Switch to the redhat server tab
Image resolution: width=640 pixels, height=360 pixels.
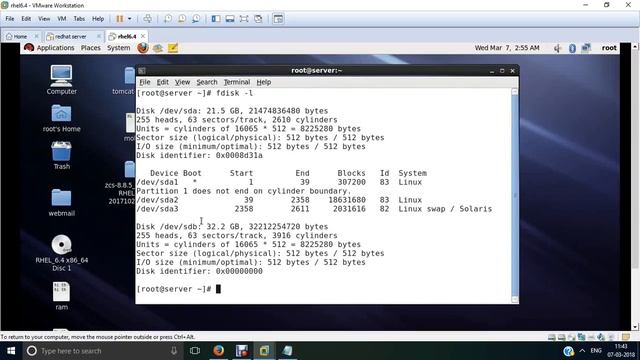click(x=71, y=36)
